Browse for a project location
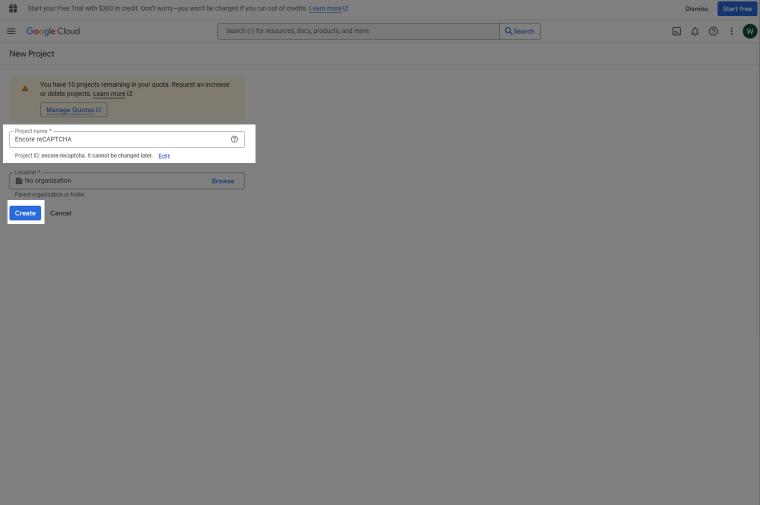Image resolution: width=760 pixels, height=505 pixels. tap(222, 181)
